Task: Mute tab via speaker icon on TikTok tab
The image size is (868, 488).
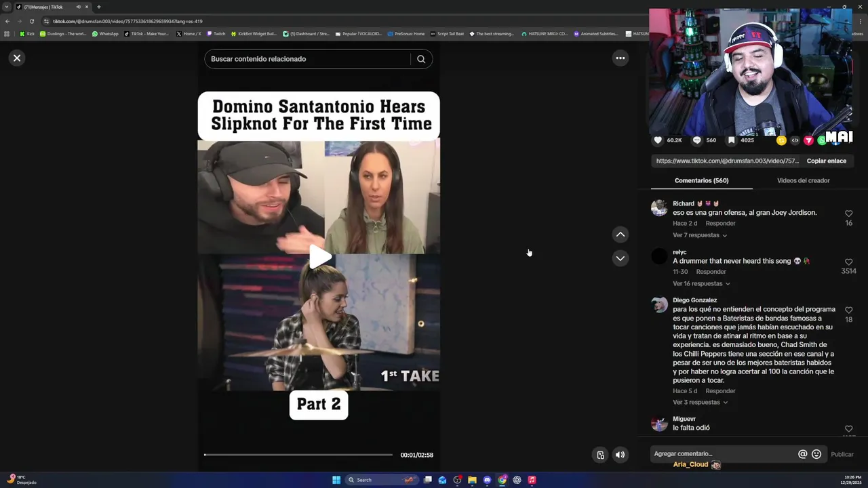Action: 79,7
